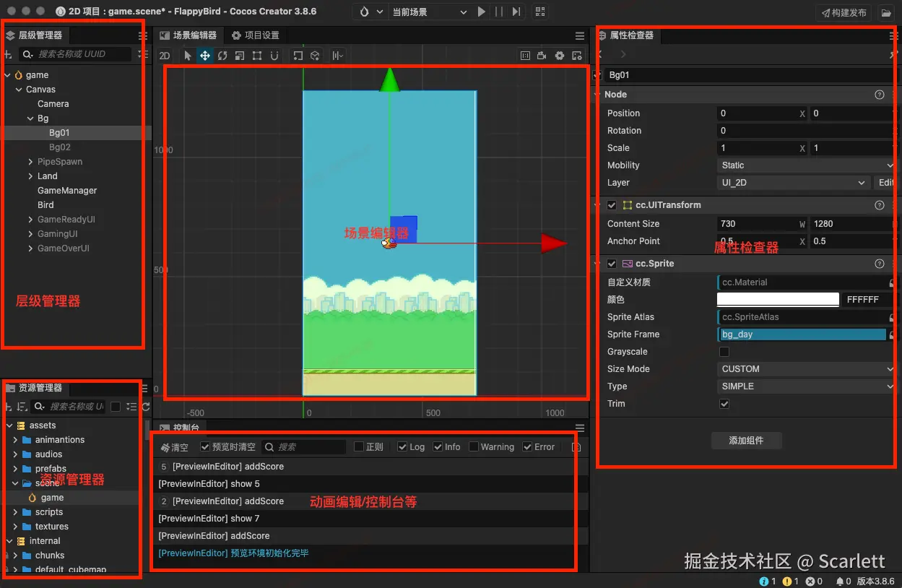Screen dimensions: 902x588
Task: Select the move gizmo tool
Action: click(205, 56)
